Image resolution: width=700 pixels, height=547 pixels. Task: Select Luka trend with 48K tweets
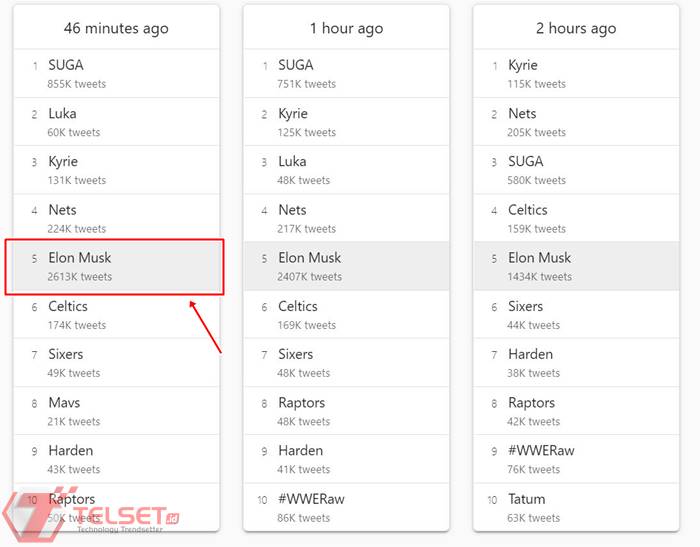click(x=292, y=162)
